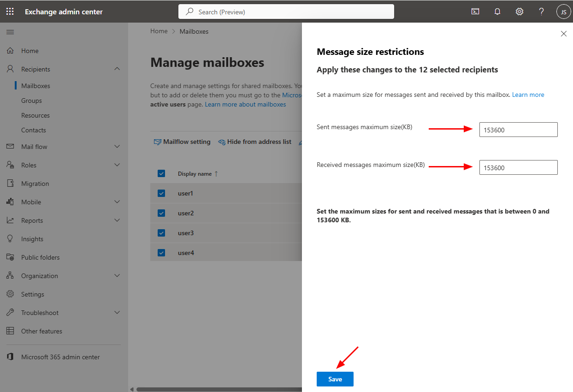The image size is (573, 392).
Task: Collapse the Recipients section chevron
Action: [x=117, y=69]
